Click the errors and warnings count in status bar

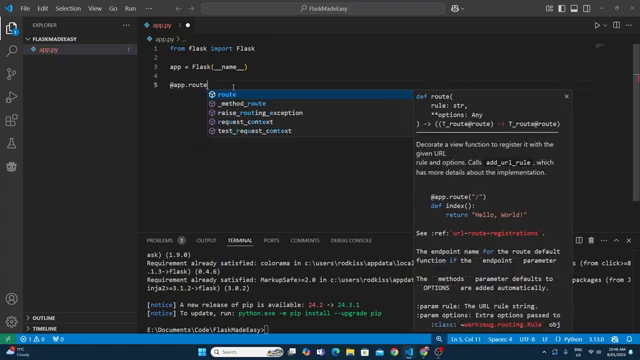[x=33, y=339]
